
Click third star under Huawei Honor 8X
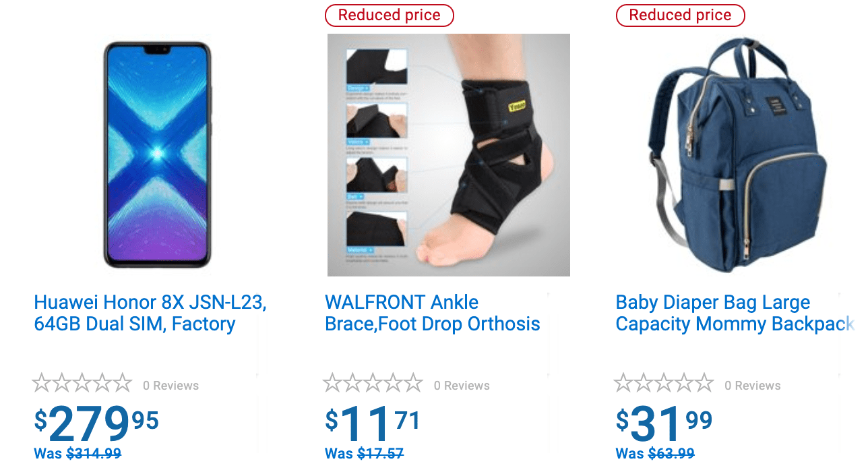click(x=82, y=383)
